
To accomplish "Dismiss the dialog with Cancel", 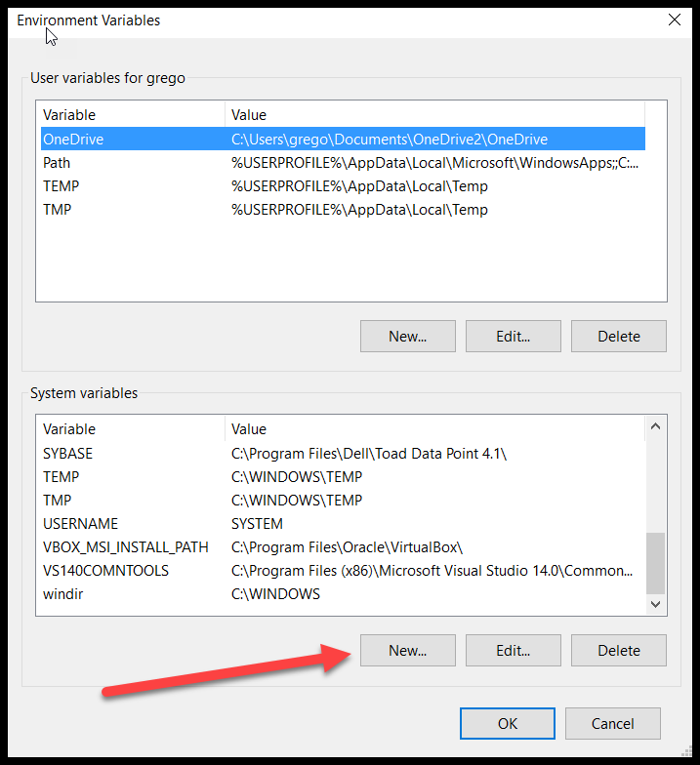I will coord(613,724).
